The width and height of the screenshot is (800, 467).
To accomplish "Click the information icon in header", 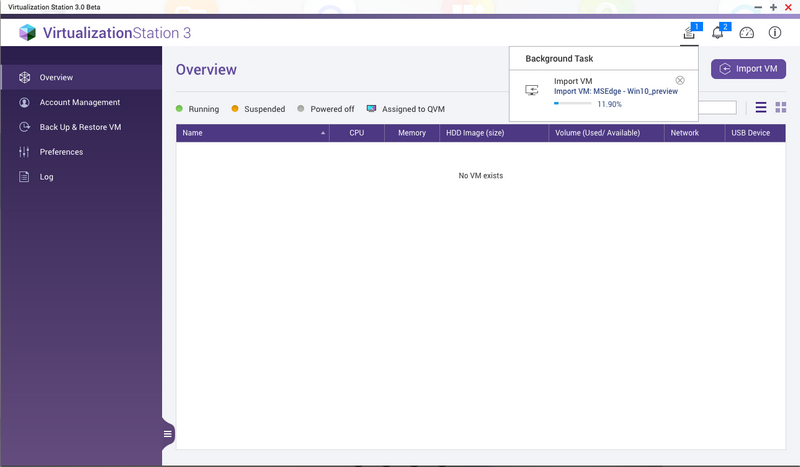I will pyautogui.click(x=775, y=32).
